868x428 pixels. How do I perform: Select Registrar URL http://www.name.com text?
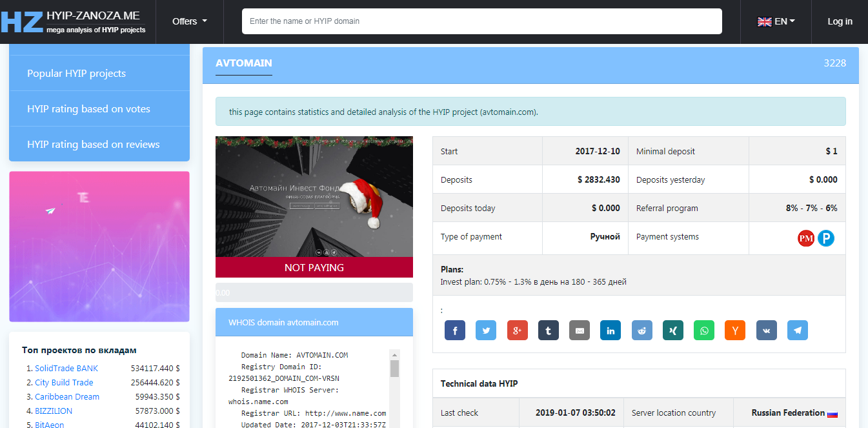tap(314, 413)
